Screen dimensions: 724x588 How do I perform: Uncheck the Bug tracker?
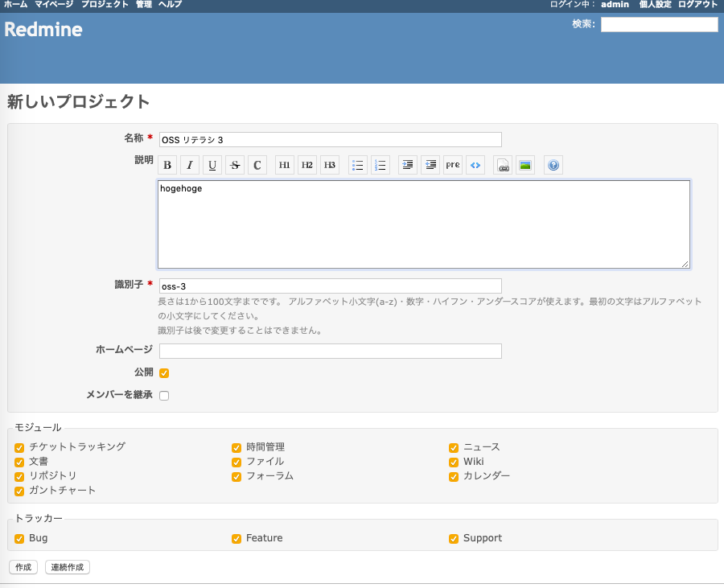(19, 538)
